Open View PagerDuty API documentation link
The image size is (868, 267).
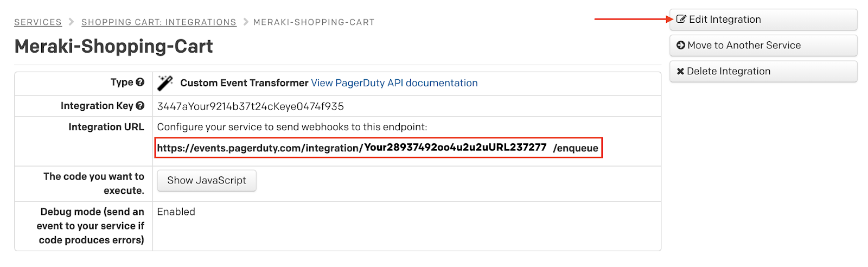(x=394, y=83)
